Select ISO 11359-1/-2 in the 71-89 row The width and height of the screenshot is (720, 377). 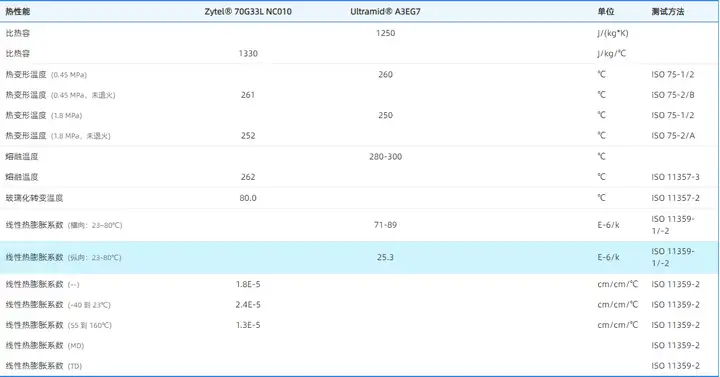(x=673, y=225)
